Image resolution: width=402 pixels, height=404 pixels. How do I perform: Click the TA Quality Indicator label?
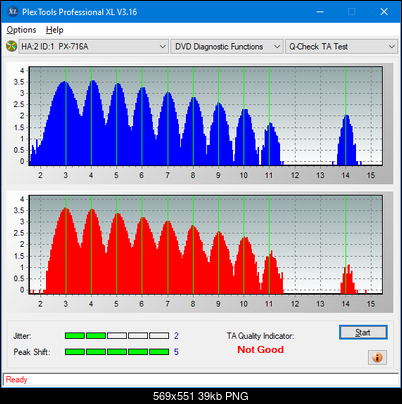click(x=260, y=336)
